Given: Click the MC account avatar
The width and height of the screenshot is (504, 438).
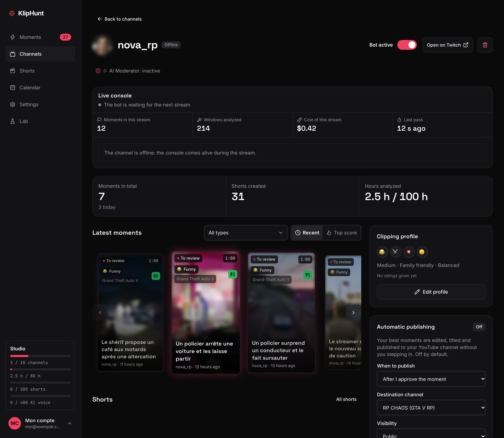Looking at the screenshot, I should [x=15, y=423].
